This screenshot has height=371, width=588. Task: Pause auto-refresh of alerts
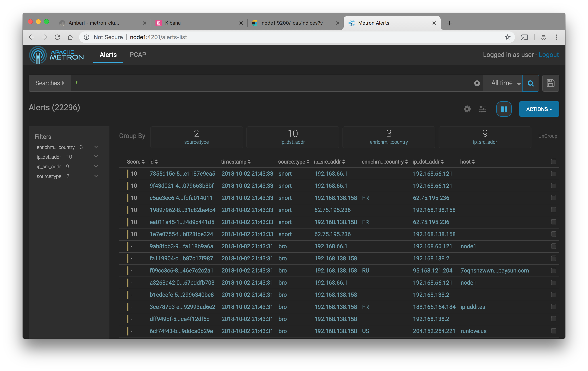pos(504,109)
